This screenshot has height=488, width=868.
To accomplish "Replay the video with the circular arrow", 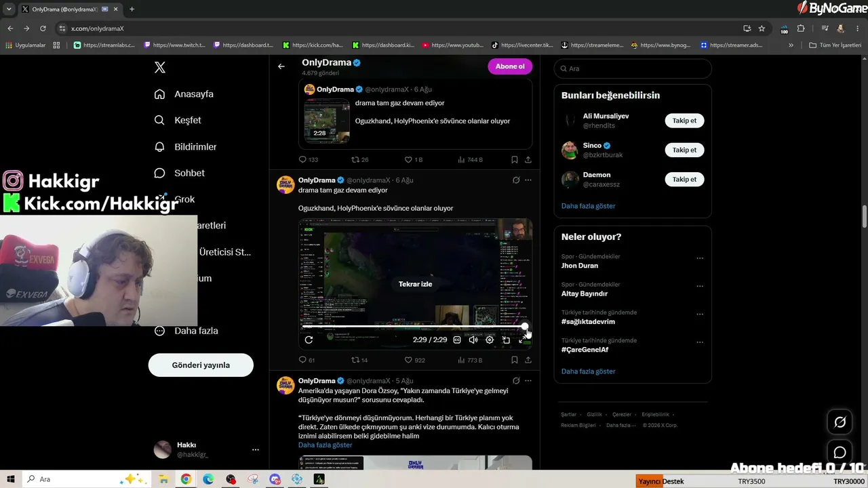I will (x=309, y=340).
